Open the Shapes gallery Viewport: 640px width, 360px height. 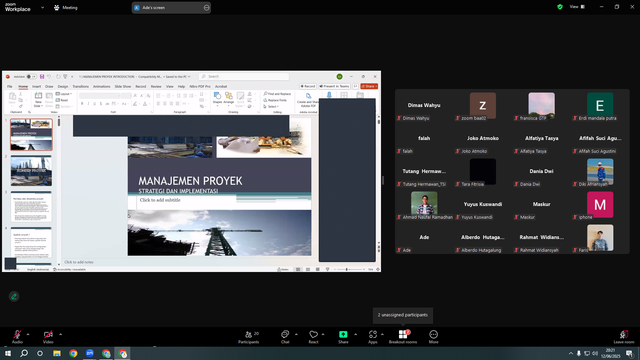coord(217,98)
